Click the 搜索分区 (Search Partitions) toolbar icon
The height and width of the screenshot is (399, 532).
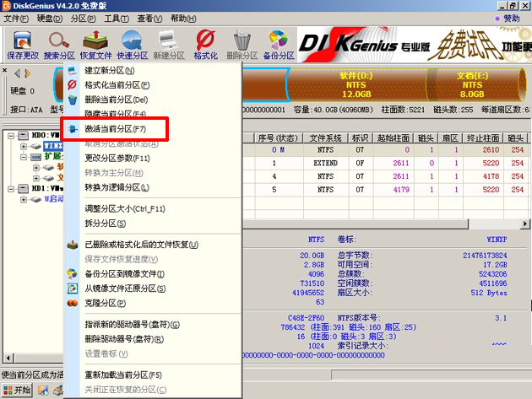click(x=59, y=44)
